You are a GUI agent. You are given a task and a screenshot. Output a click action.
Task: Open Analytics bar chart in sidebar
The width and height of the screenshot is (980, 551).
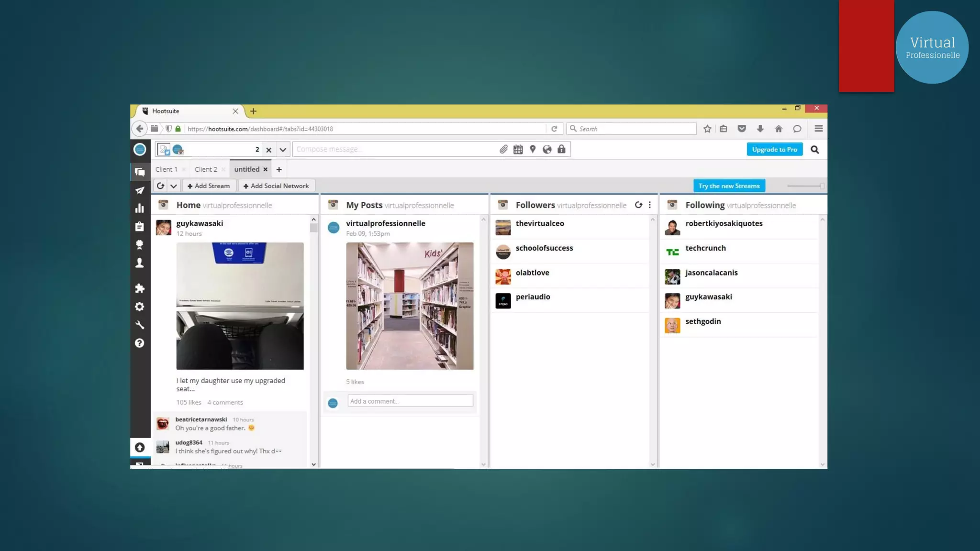tap(139, 209)
